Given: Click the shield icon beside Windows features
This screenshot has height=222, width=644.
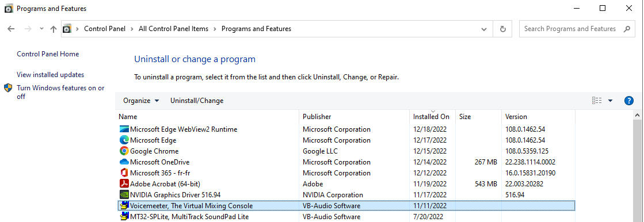Looking at the screenshot, I should (x=8, y=88).
